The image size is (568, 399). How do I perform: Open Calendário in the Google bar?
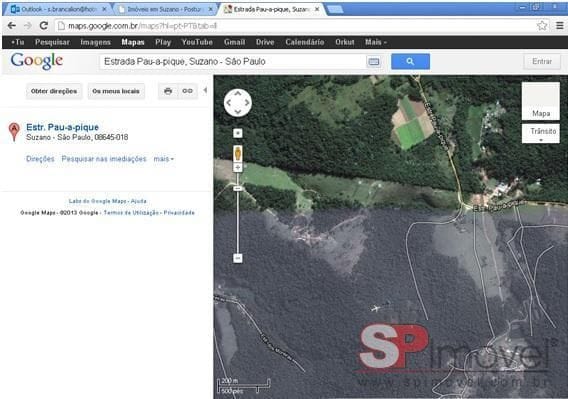(x=305, y=42)
